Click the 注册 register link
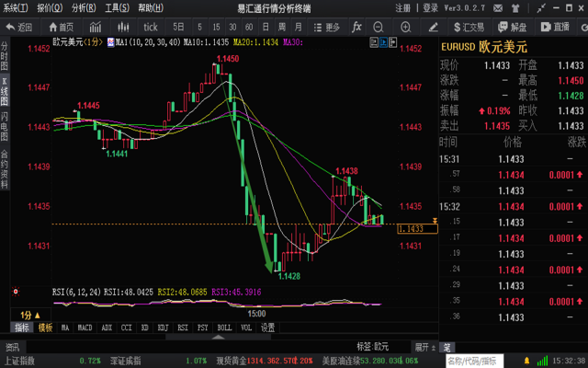The image size is (588, 368). point(402,7)
